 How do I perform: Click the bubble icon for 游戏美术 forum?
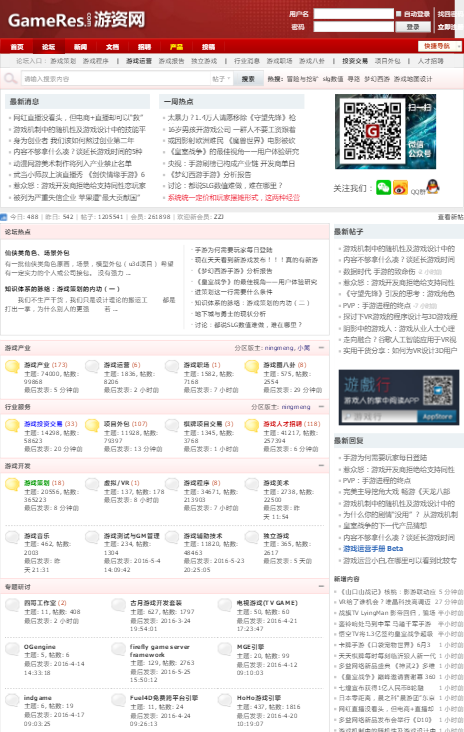(x=252, y=484)
